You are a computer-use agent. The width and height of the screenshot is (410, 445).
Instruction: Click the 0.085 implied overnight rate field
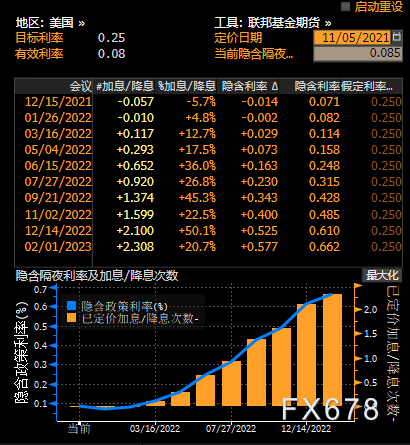coord(358,53)
